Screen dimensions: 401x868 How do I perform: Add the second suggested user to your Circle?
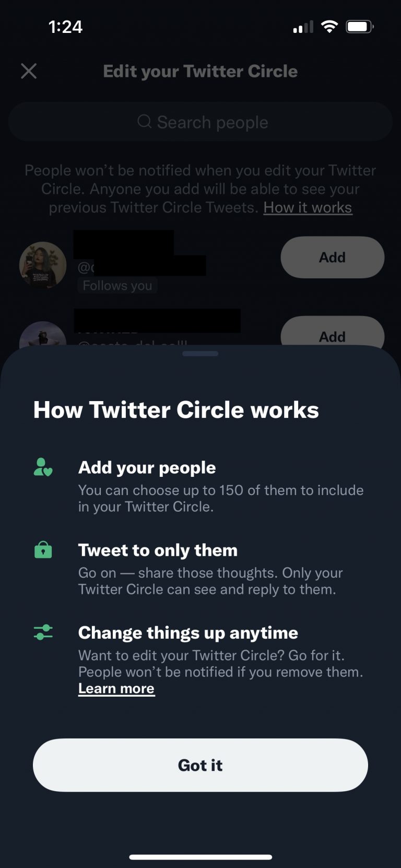[x=332, y=336]
